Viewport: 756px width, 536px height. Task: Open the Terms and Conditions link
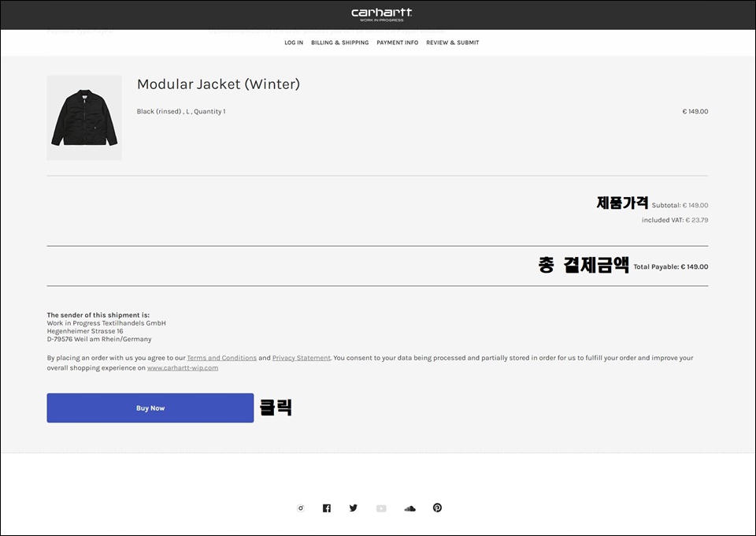(222, 358)
